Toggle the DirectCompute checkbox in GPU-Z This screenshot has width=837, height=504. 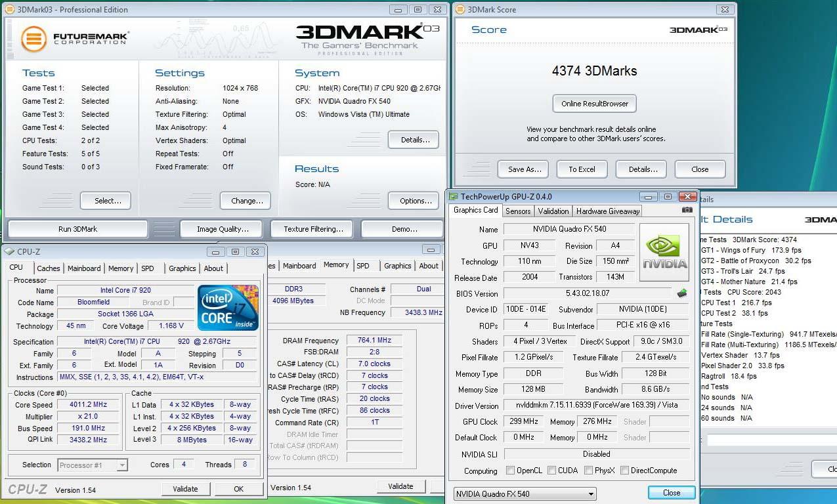pos(624,471)
